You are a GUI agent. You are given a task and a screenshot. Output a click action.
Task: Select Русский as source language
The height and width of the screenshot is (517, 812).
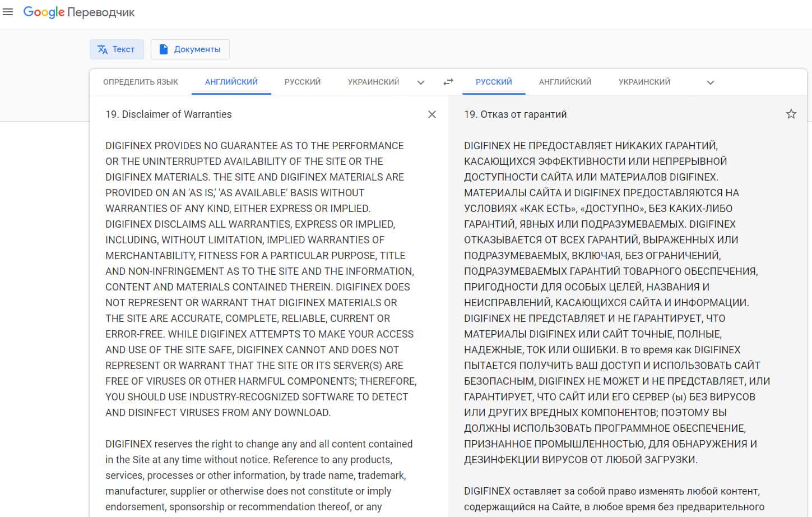tap(303, 82)
